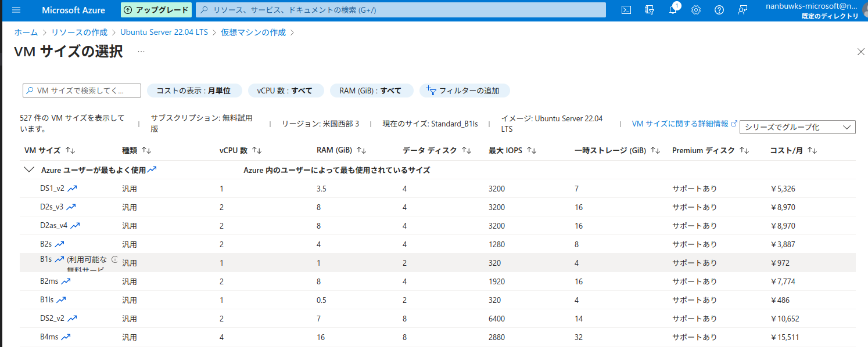Open the directories and subscriptions filter icon
The width and height of the screenshot is (868, 347).
click(650, 10)
